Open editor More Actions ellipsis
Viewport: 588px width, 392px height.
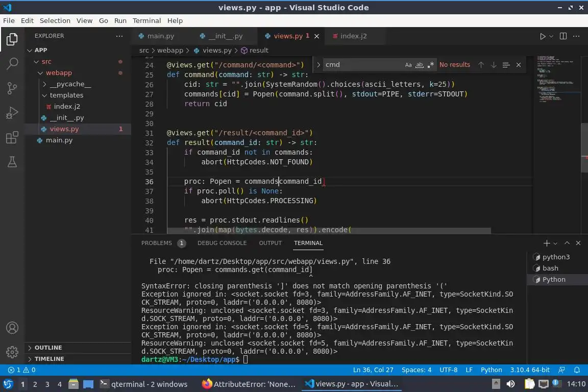(576, 36)
